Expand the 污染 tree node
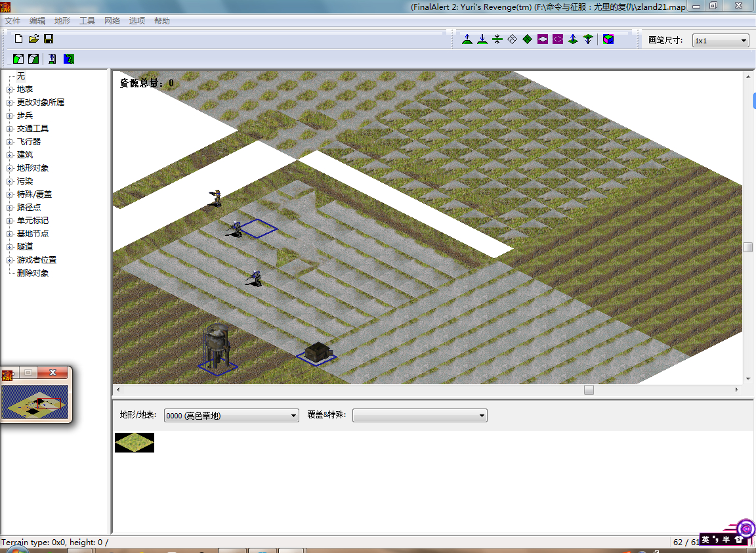 point(10,181)
